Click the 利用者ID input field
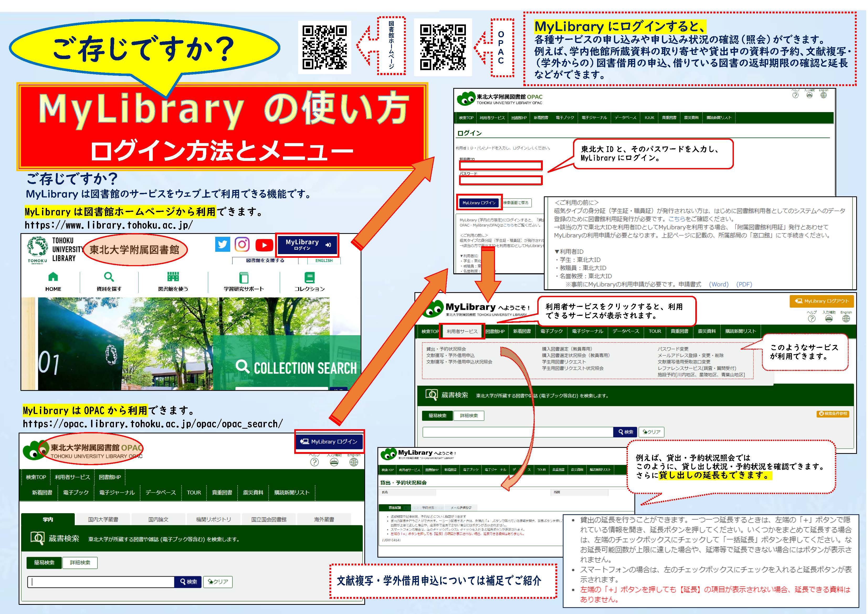This screenshot has width=868, height=614. tap(501, 166)
